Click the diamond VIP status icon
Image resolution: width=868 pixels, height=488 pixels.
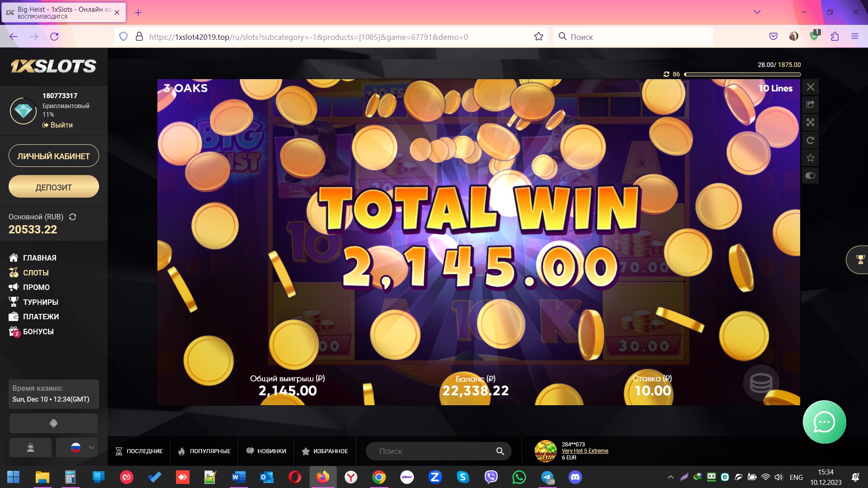pyautogui.click(x=24, y=111)
